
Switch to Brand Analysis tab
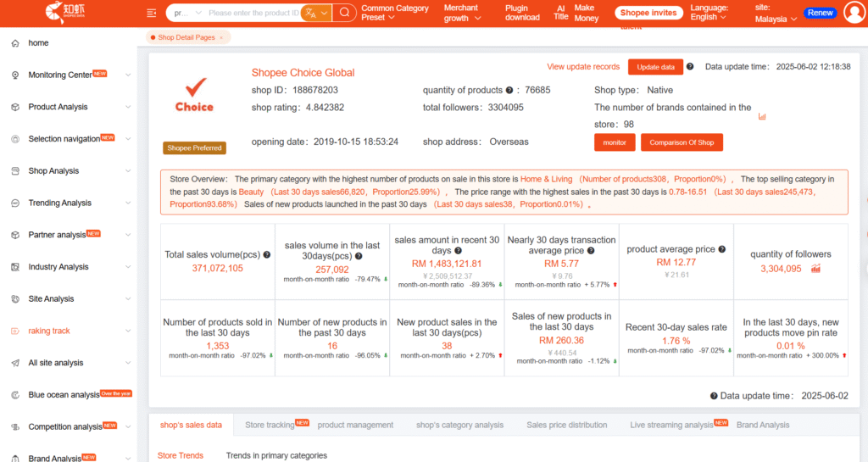point(763,425)
